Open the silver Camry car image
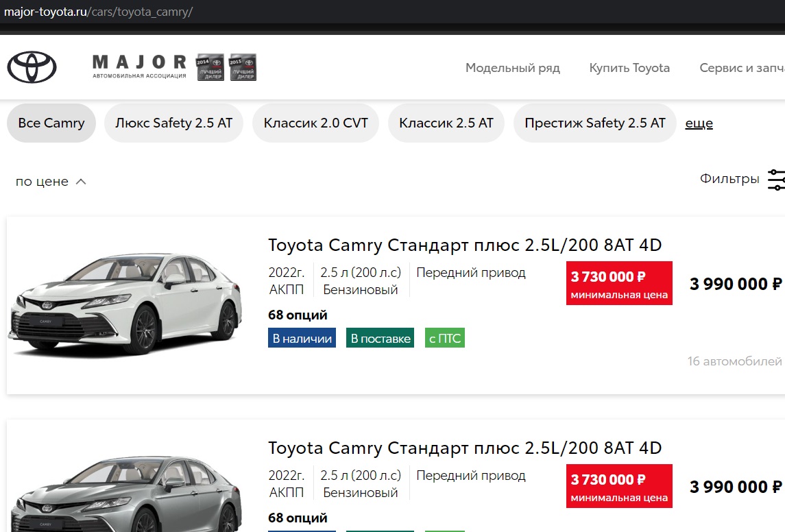 click(x=125, y=493)
